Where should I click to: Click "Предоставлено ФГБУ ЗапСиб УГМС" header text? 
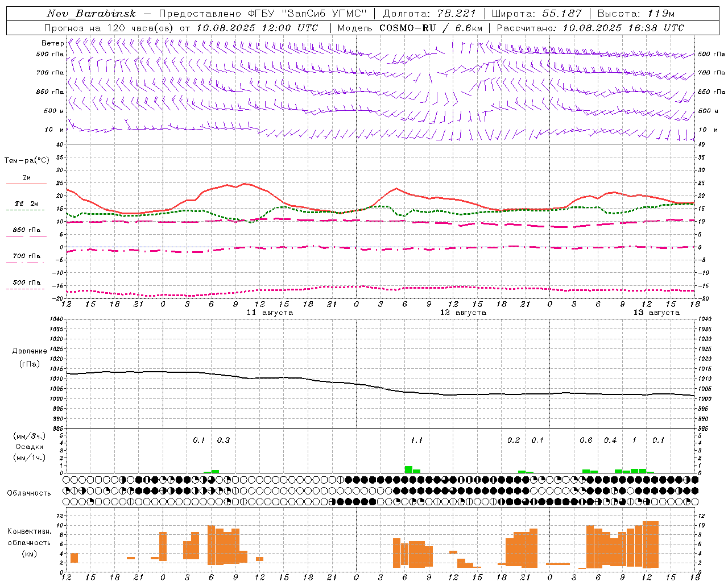point(263,14)
